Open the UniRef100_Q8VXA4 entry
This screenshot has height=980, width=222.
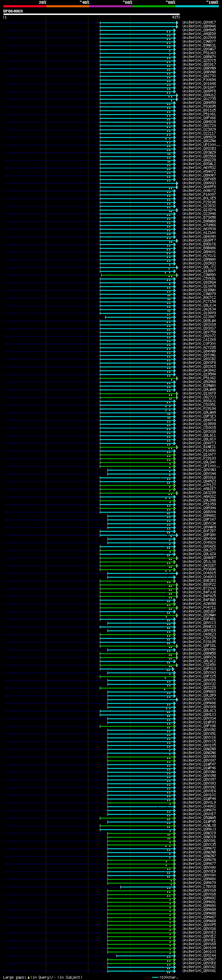199,473
